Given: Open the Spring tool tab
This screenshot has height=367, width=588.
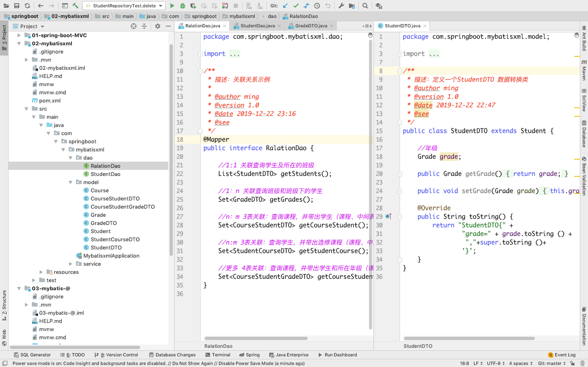Looking at the screenshot, I should tap(250, 355).
